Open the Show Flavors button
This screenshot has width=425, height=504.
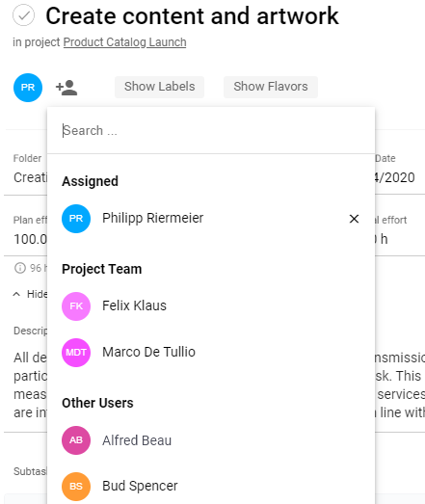pyautogui.click(x=271, y=87)
